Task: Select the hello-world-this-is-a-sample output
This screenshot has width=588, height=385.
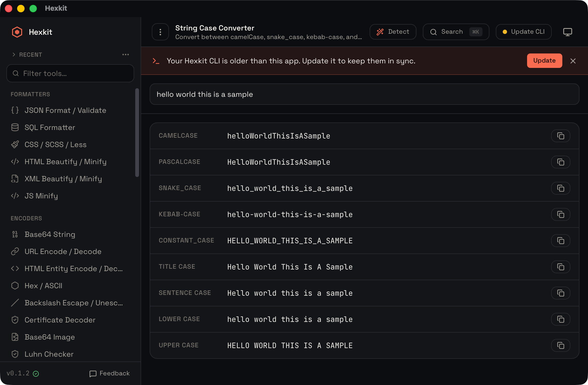Action: tap(290, 214)
